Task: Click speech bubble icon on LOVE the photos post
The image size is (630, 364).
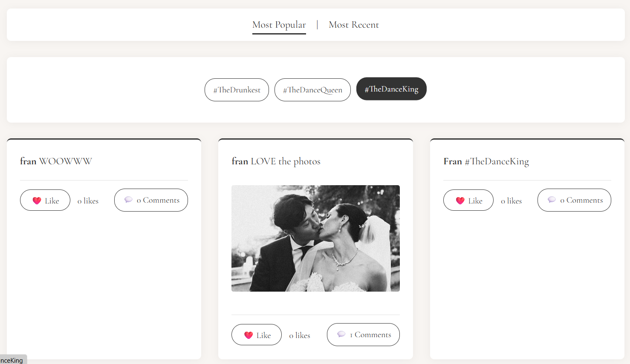Action: coord(341,334)
